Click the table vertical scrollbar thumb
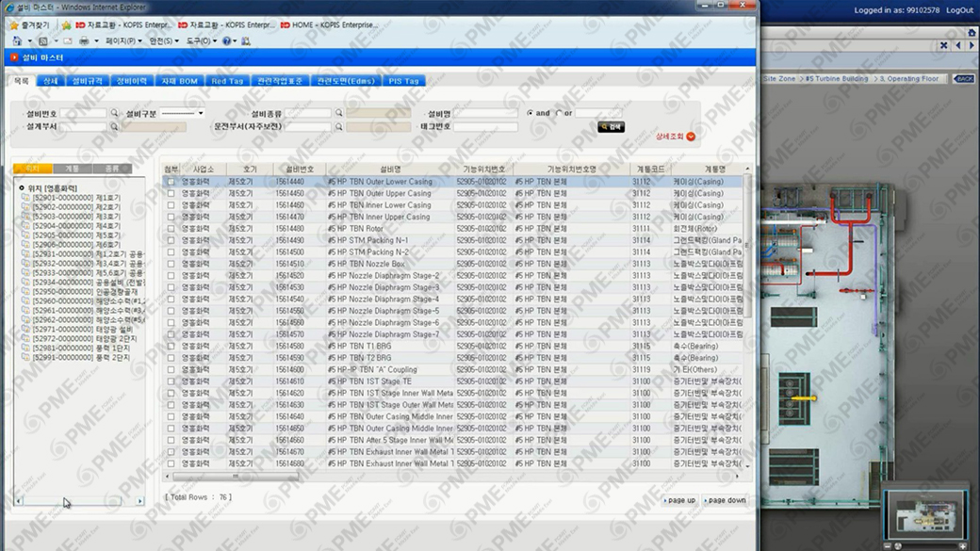The height and width of the screenshot is (551, 980). (747, 246)
